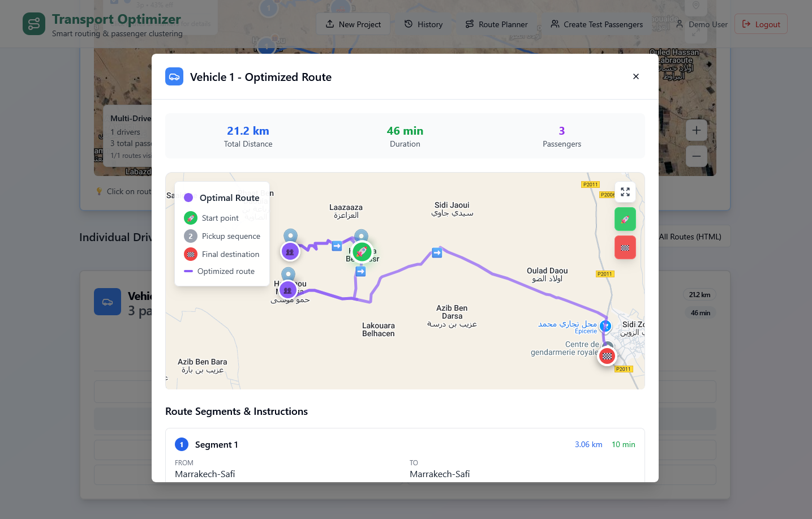Screen dimensions: 812x519
Task: Click the Segment 1 number badge
Action: [x=182, y=445]
